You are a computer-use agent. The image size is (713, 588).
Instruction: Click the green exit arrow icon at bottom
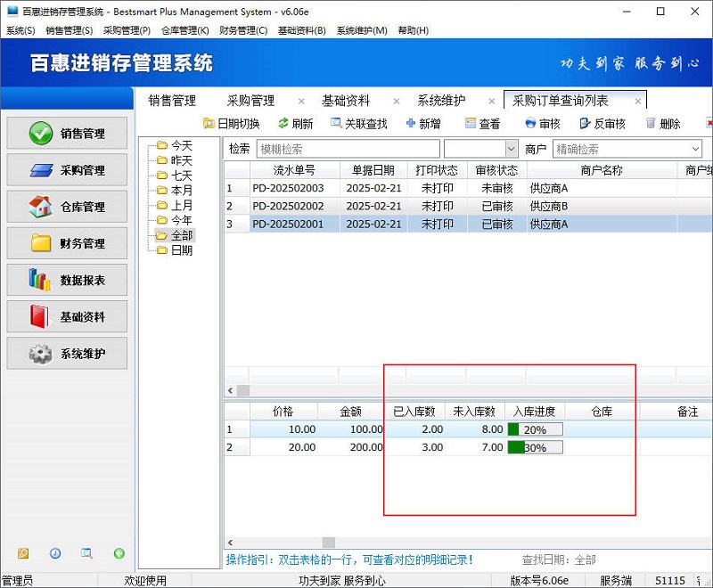[x=119, y=554]
